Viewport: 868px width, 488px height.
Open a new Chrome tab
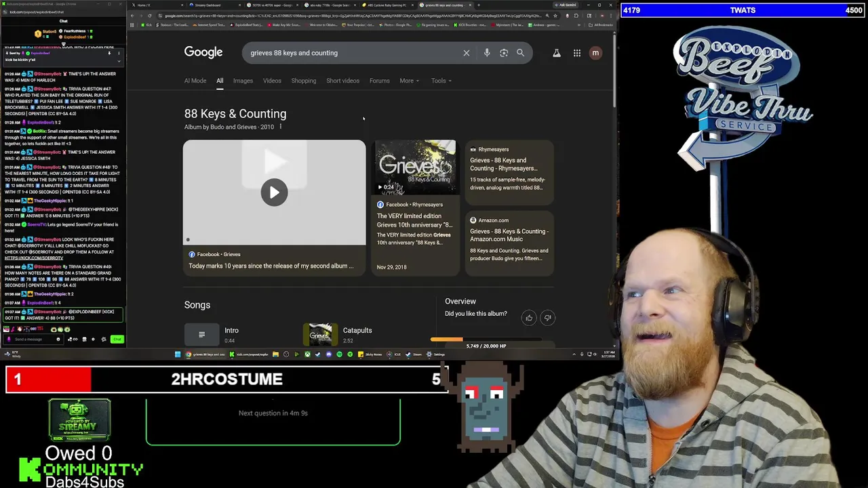pyautogui.click(x=479, y=5)
